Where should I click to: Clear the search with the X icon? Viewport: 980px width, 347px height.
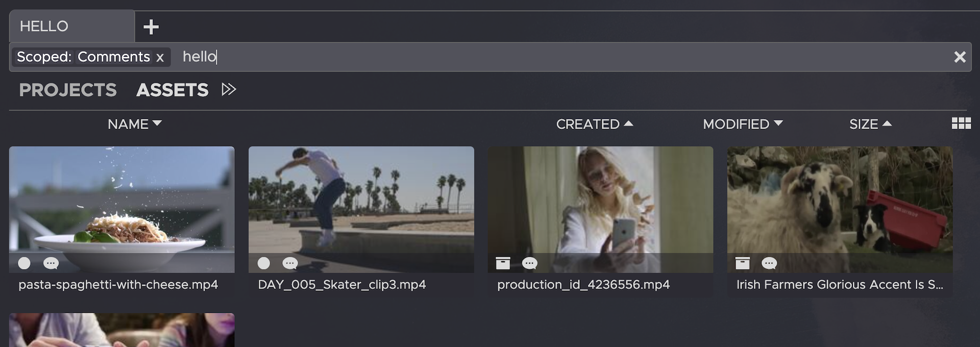(x=960, y=57)
